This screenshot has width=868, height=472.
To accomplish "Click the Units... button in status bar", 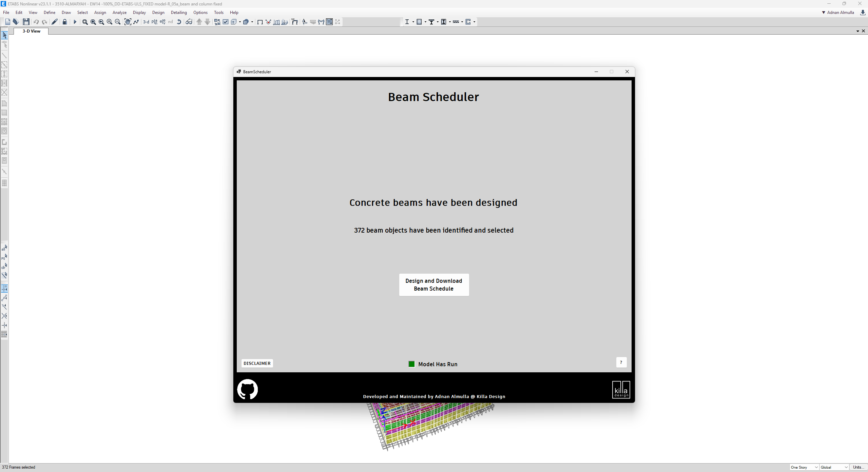I will [x=858, y=467].
